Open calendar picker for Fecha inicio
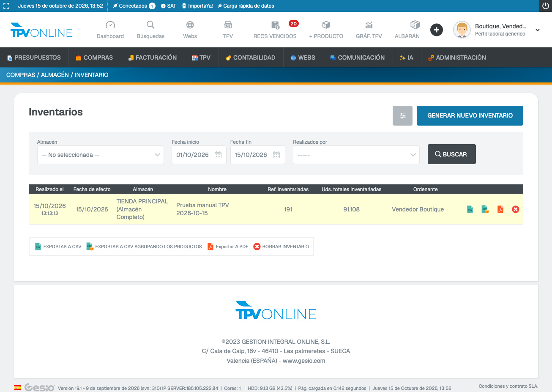The image size is (552, 392). (x=218, y=155)
